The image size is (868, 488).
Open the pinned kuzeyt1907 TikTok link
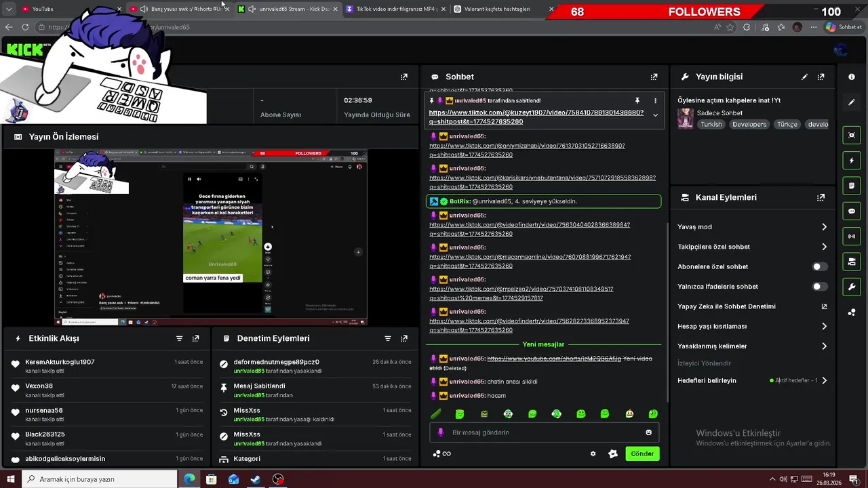[536, 117]
